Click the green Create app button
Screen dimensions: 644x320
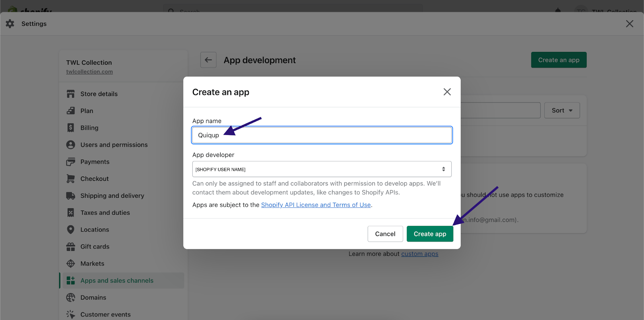pyautogui.click(x=430, y=234)
